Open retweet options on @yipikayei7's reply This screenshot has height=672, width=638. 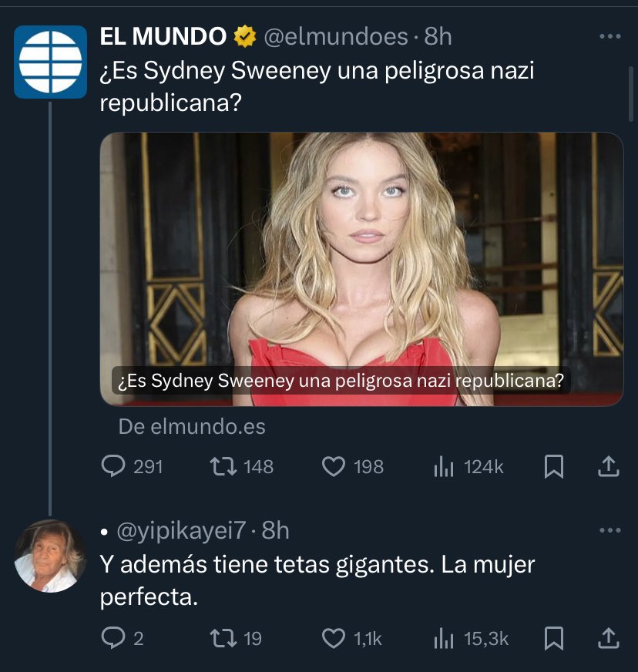(x=222, y=638)
